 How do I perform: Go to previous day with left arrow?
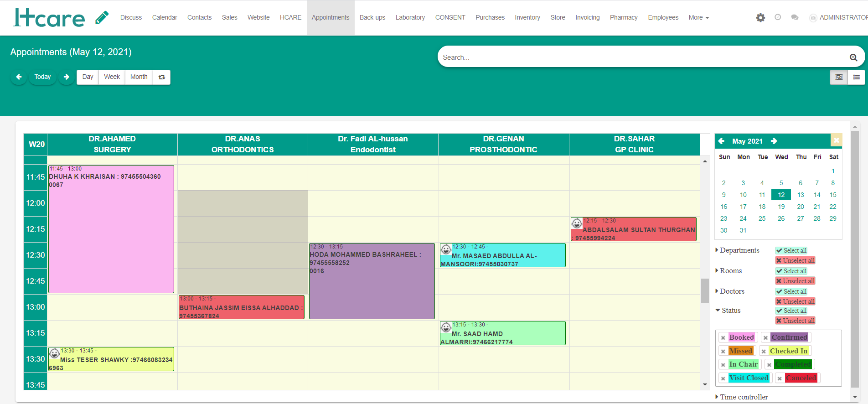pos(19,77)
